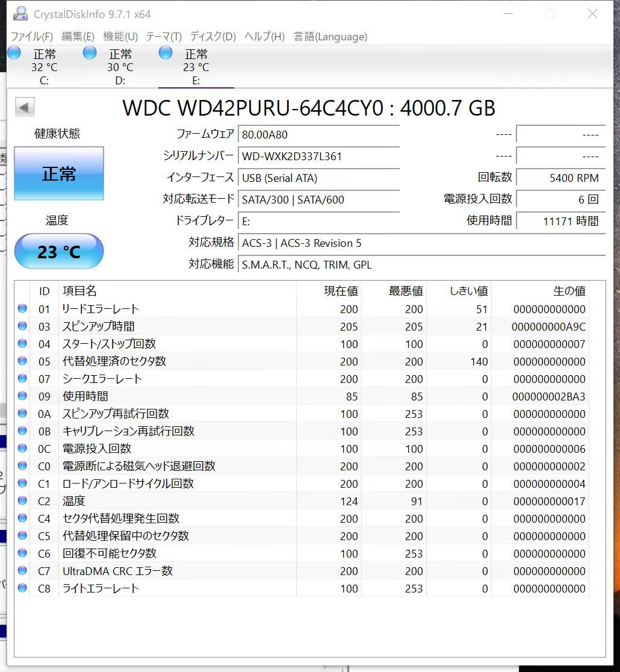
Task: Click the ID column header
Action: tap(44, 291)
